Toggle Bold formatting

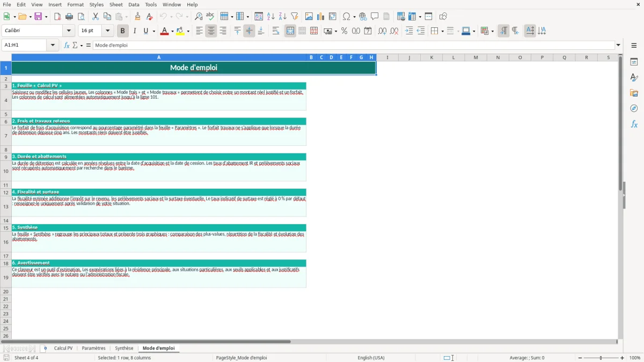122,31
